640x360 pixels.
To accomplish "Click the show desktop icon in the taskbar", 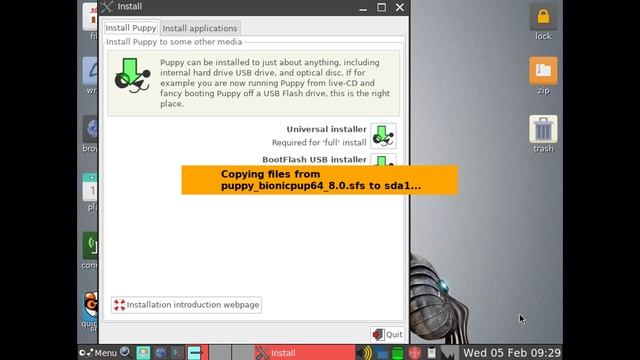I will click(x=143, y=353).
